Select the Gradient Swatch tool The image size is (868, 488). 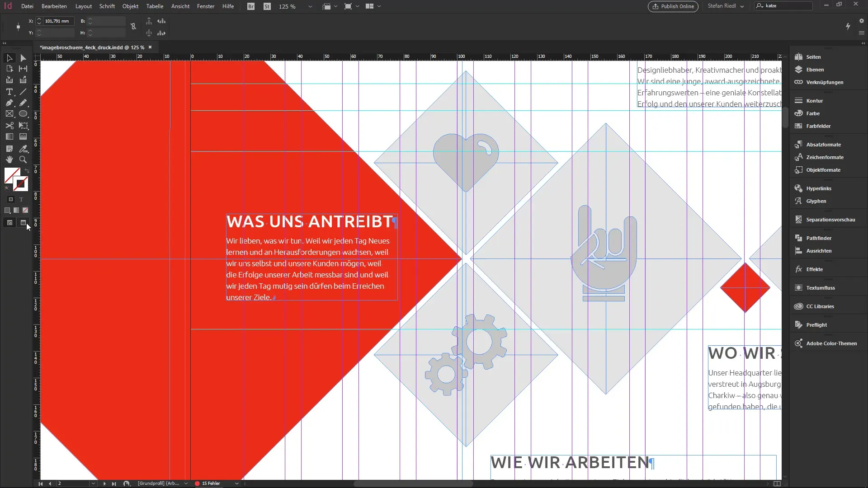tap(9, 136)
